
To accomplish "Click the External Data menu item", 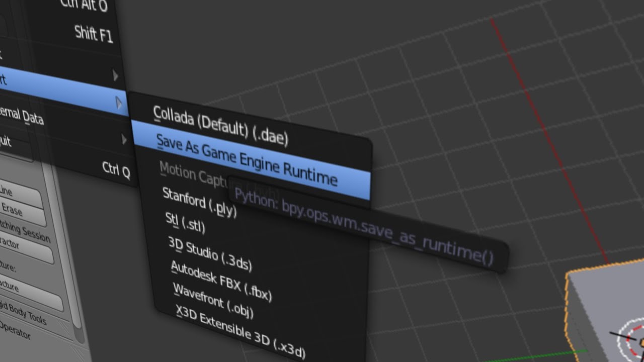I will [x=23, y=115].
